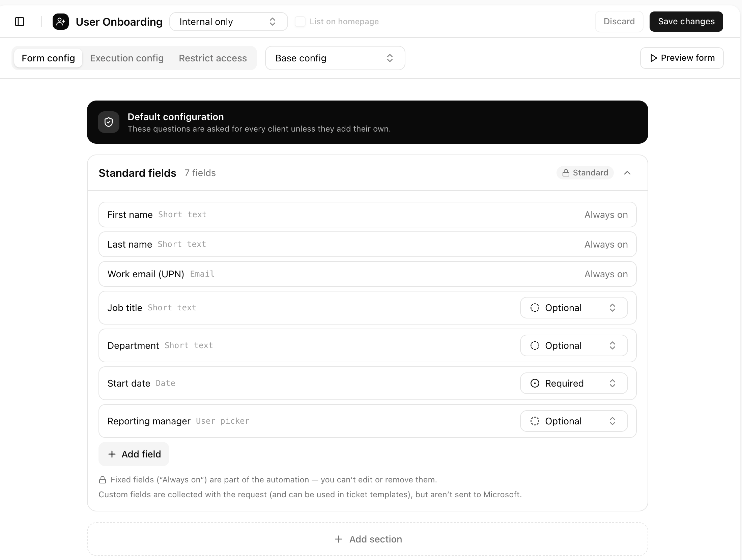The height and width of the screenshot is (560, 742).
Task: Click the dashed circle icon for Department
Action: (x=535, y=345)
